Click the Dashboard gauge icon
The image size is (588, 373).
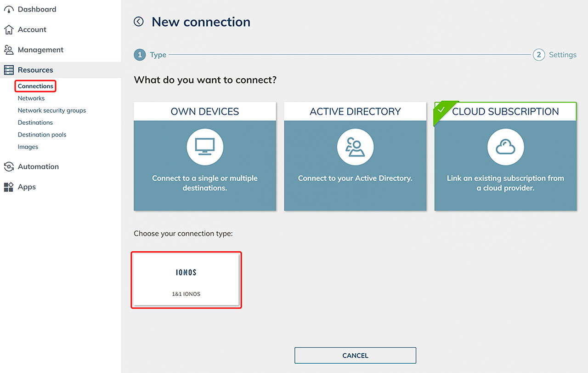coord(9,9)
